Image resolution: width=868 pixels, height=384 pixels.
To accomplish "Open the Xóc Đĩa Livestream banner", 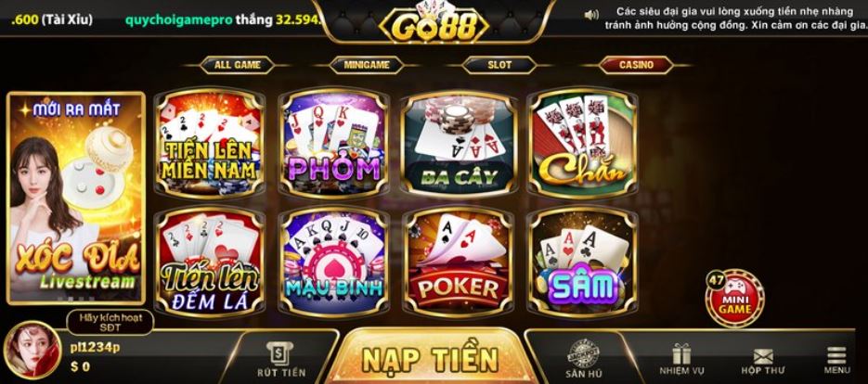I will click(x=76, y=198).
